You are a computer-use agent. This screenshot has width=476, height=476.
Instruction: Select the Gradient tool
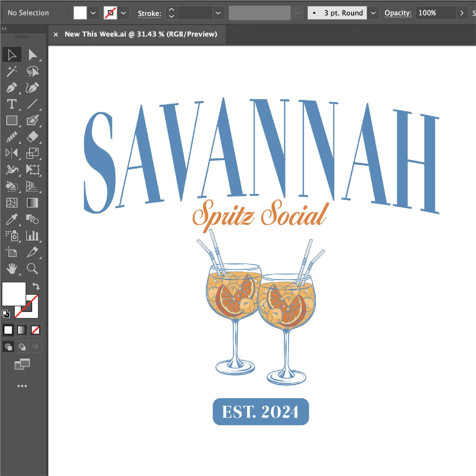(33, 203)
